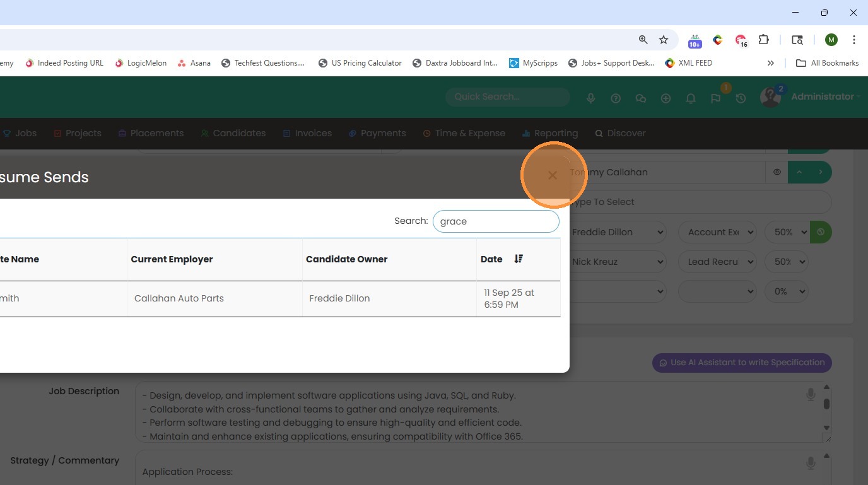
Task: Click the up chevron beside Tommy Callahan
Action: [799, 172]
